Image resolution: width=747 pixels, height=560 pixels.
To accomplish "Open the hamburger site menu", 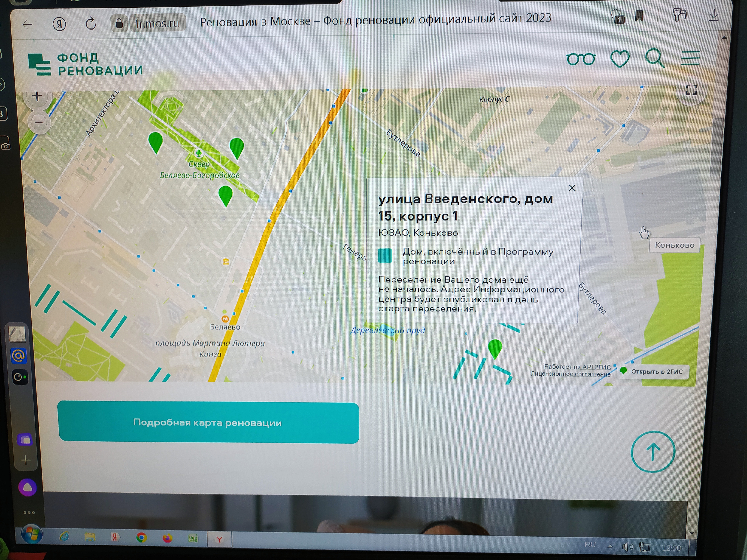I will pyautogui.click(x=690, y=58).
